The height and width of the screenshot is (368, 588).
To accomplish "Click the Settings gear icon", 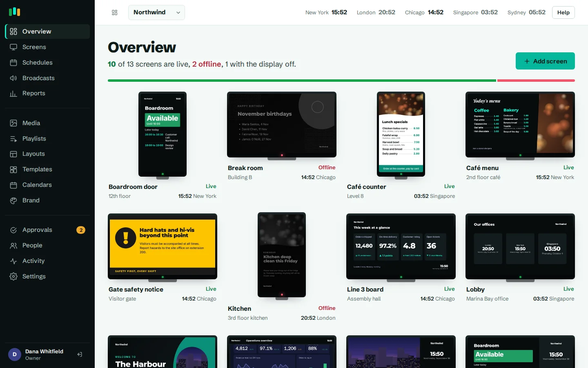I will (13, 276).
